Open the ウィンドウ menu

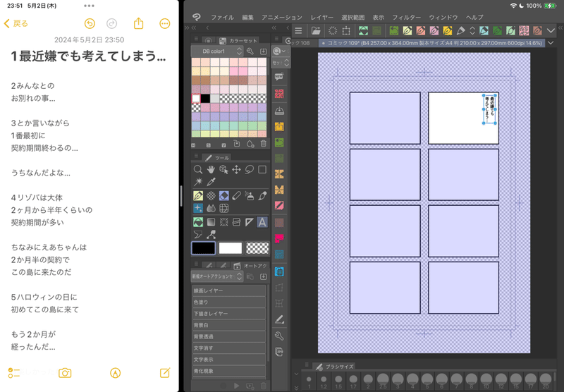coord(443,17)
